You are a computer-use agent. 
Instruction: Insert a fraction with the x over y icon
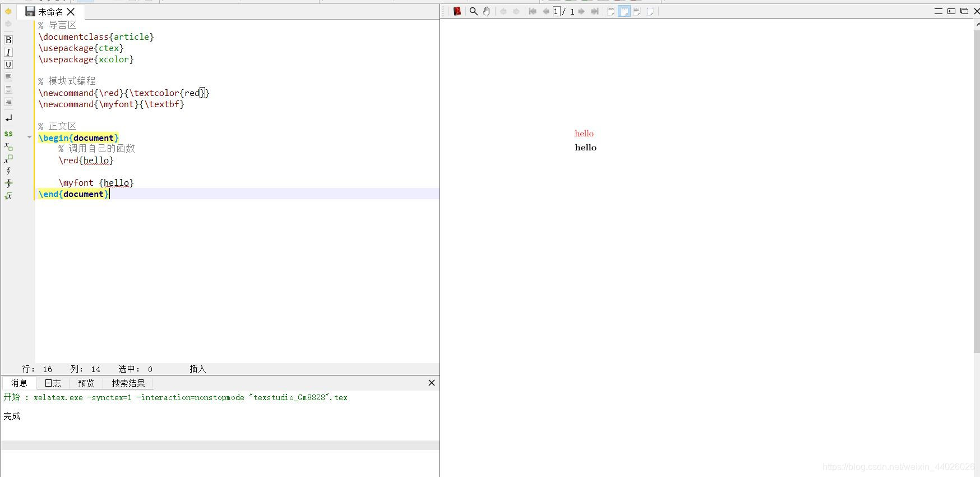(x=8, y=171)
